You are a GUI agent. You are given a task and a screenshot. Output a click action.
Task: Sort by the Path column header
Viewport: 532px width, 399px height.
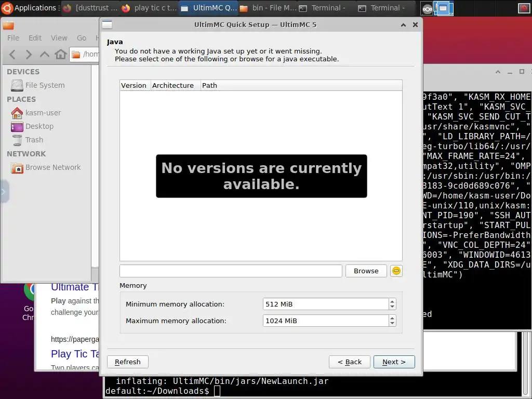[301, 86]
